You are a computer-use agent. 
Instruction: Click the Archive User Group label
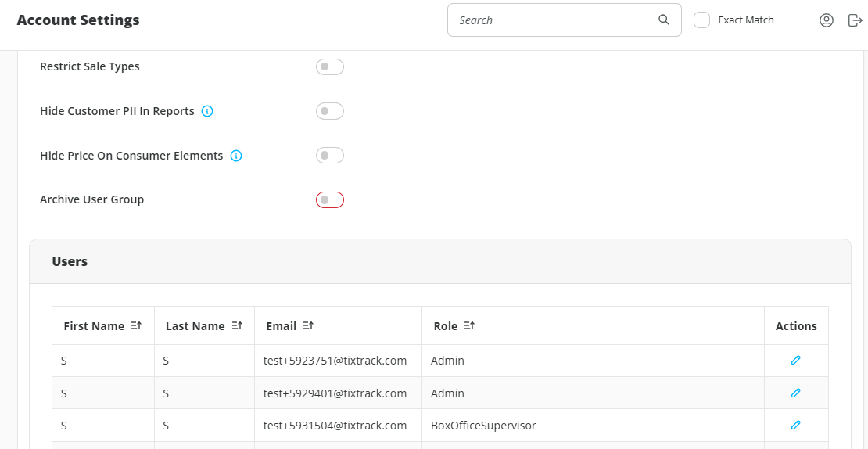click(x=92, y=199)
